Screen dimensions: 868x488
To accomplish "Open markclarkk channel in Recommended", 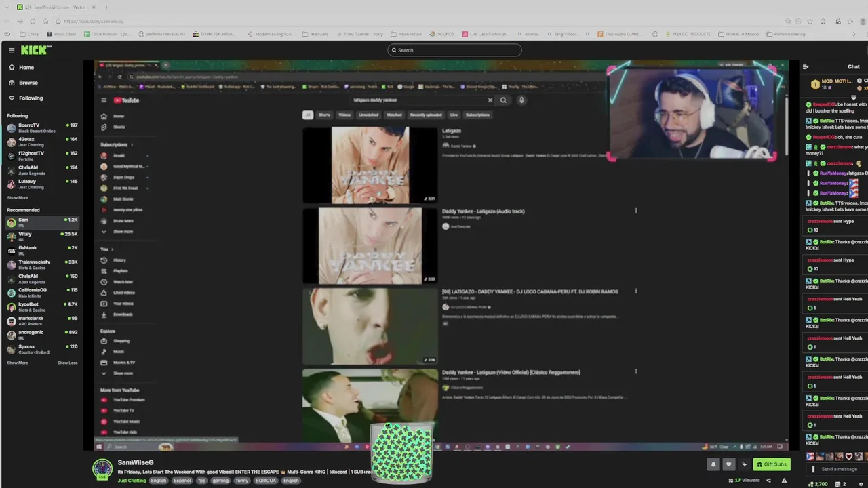I will 42,321.
